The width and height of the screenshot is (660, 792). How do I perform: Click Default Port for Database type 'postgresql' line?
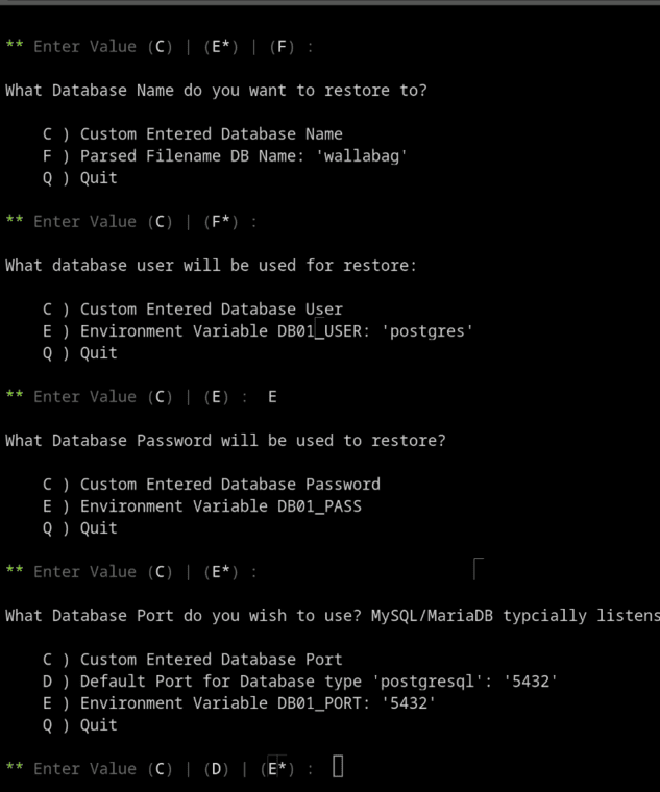[x=300, y=681]
